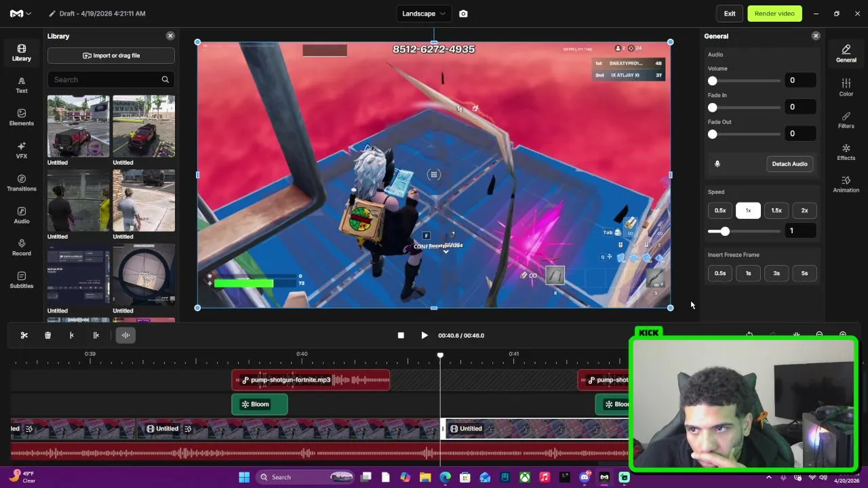Click the Speed slider handle
This screenshot has width=868, height=488.
[x=725, y=231]
